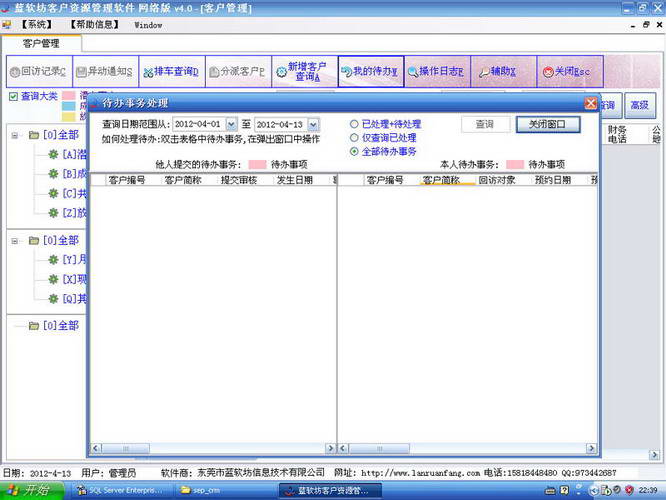Click the website http://www.lanruanfang.com in status bar
The height and width of the screenshot is (500, 666).
[420, 473]
